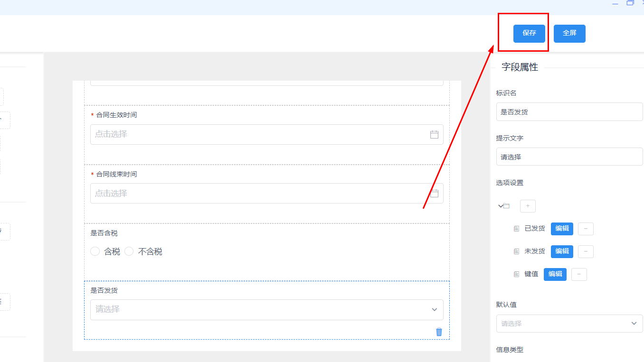The image size is (644, 362).
Task: Click the document icon beside 键值
Action: click(x=516, y=274)
